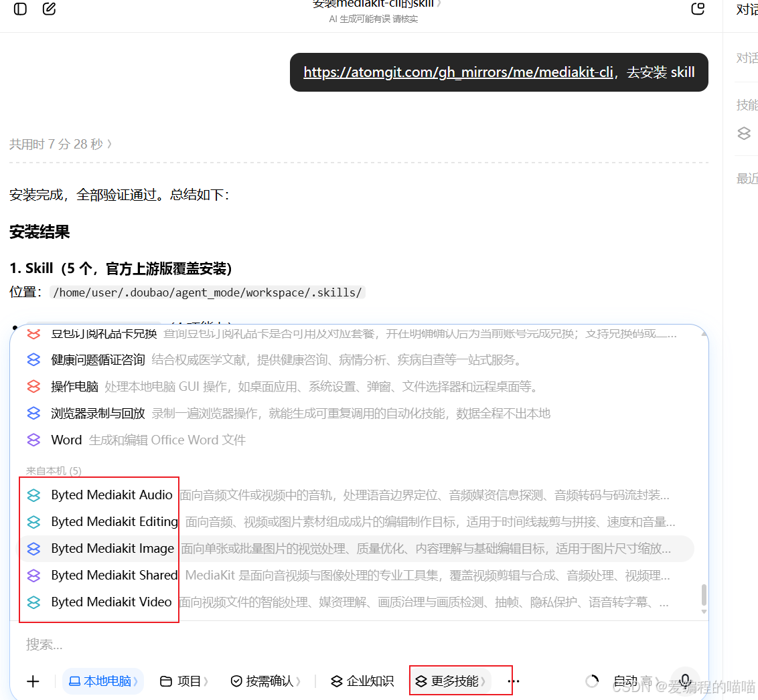The height and width of the screenshot is (700, 758).
Task: Click the 来自本机 (5) section label
Action: tap(54, 470)
